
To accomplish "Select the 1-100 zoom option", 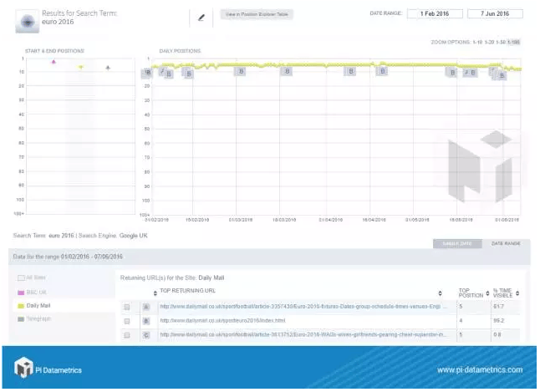I will pyautogui.click(x=513, y=41).
